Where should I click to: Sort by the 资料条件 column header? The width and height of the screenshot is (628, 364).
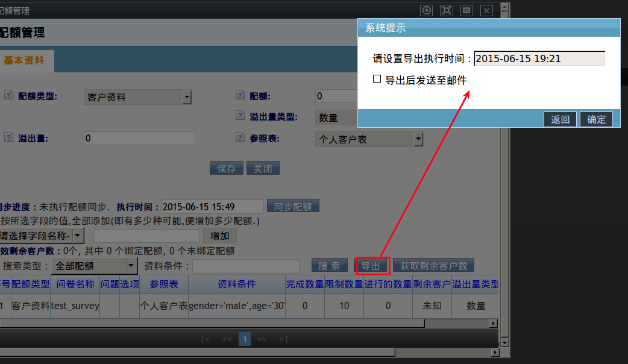[x=236, y=284]
